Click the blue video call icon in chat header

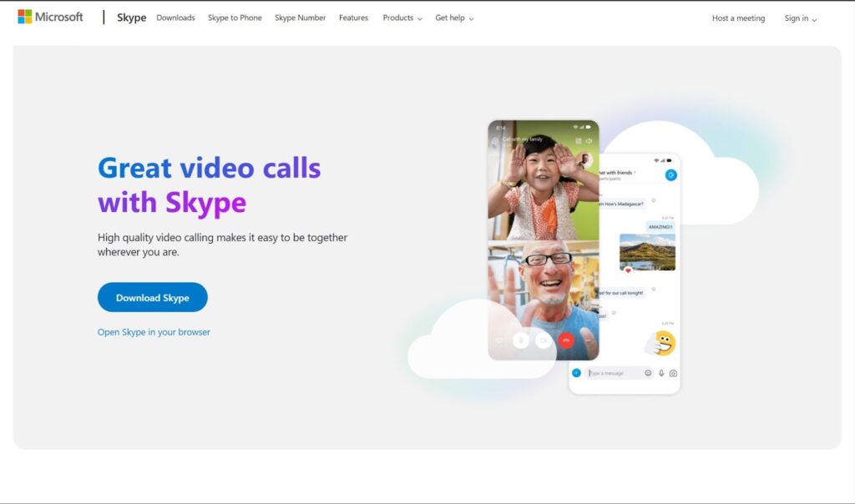coord(670,175)
